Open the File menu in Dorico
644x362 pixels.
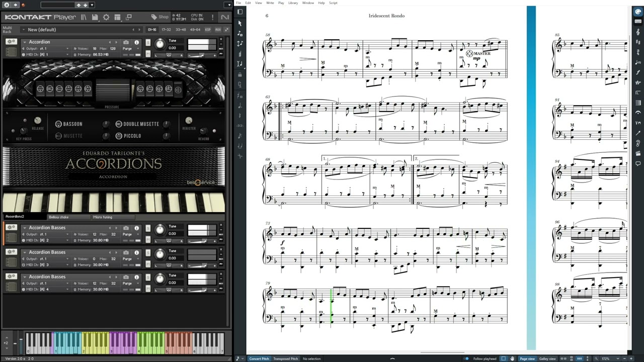[x=238, y=3]
